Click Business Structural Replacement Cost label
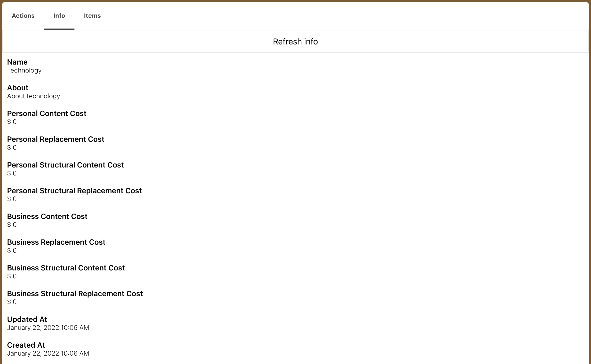This screenshot has height=364, width=591. coord(75,294)
